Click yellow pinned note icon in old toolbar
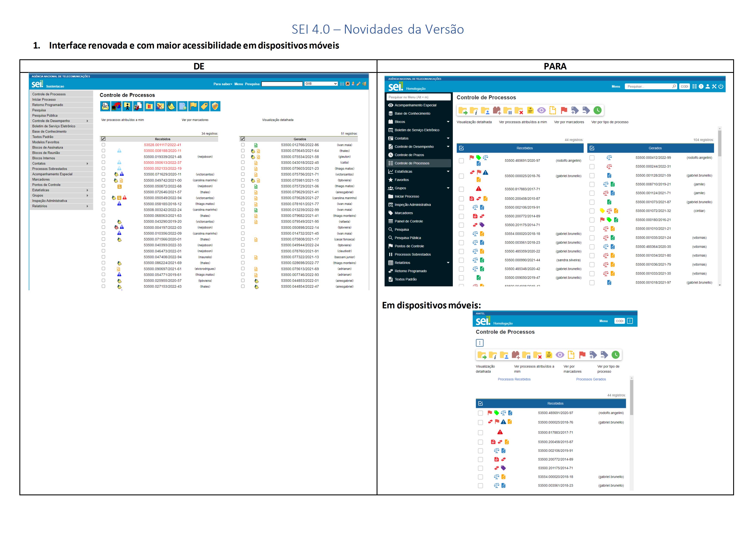The height and width of the screenshot is (535, 756). click(171, 106)
